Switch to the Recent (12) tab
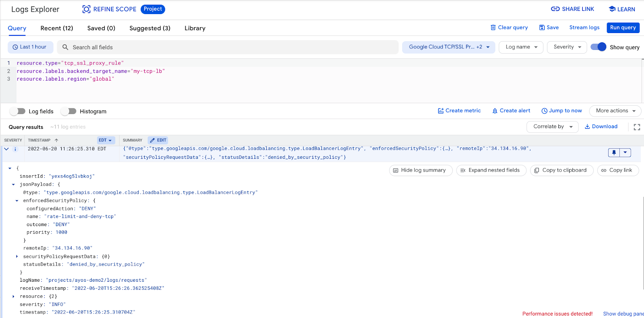The width and height of the screenshot is (644, 318). coord(57,28)
